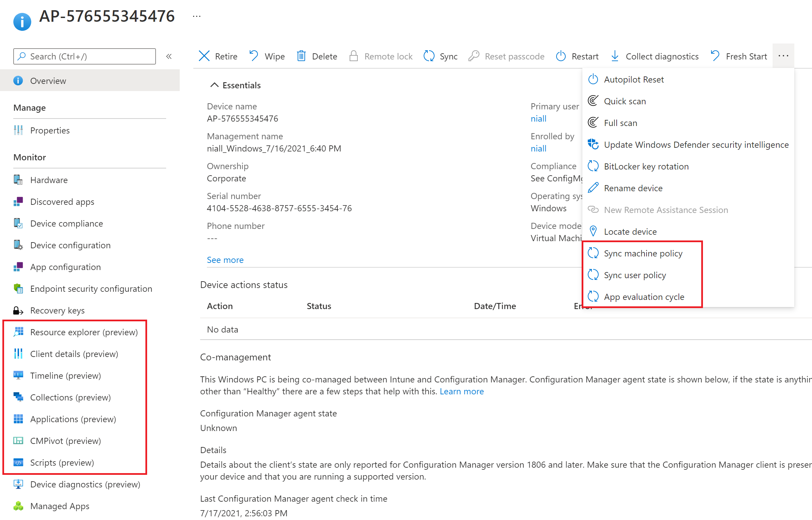The image size is (812, 520).
Task: Open Collections (preview)
Action: [70, 397]
